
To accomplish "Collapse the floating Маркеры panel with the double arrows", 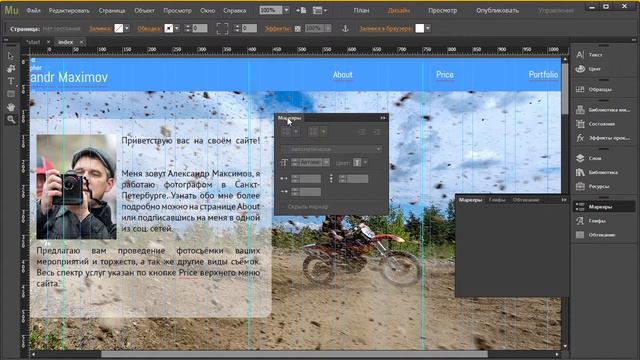I will (383, 118).
